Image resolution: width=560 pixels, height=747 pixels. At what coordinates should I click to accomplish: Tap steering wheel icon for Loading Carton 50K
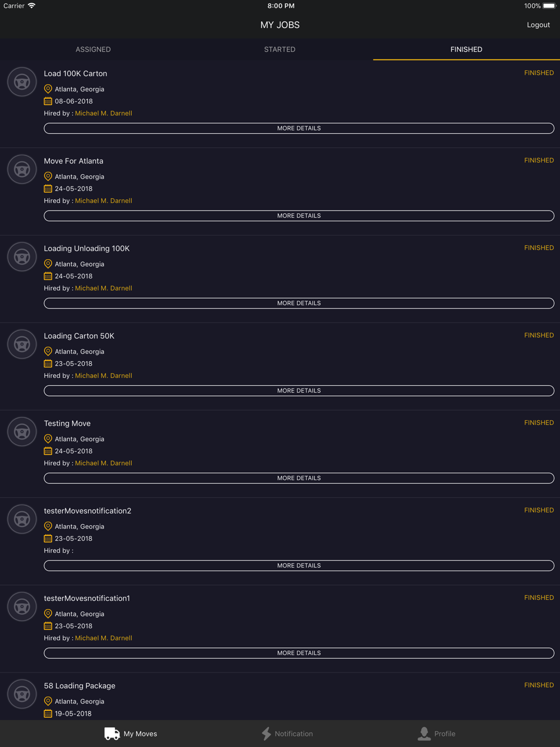[x=22, y=344]
